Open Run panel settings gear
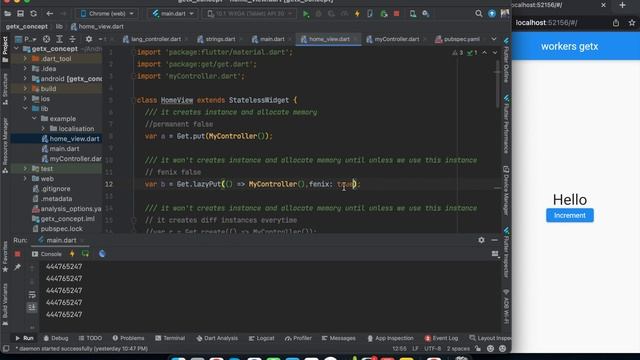Viewport: 640px width, 360px height. pyautogui.click(x=481, y=240)
